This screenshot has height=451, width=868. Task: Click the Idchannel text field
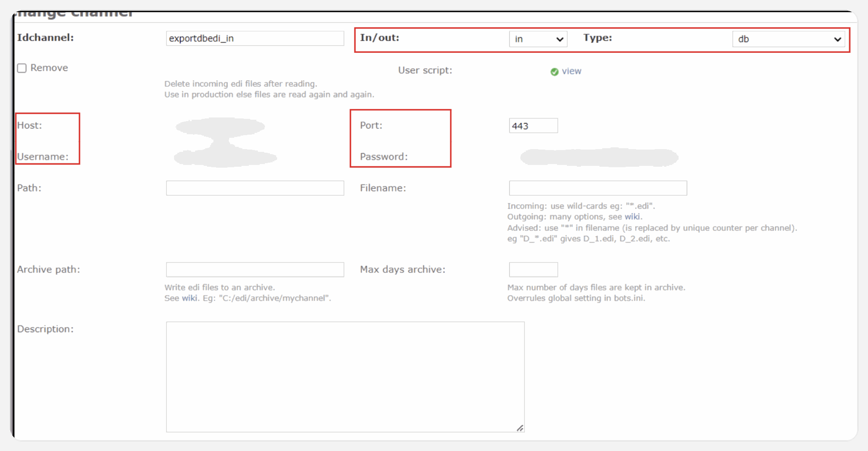[x=255, y=38]
